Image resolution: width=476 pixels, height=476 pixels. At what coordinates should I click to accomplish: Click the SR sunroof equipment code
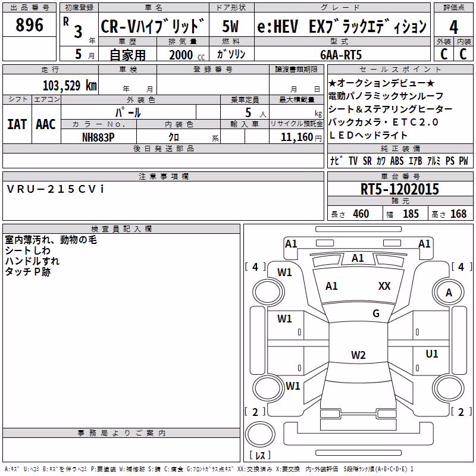tap(367, 161)
